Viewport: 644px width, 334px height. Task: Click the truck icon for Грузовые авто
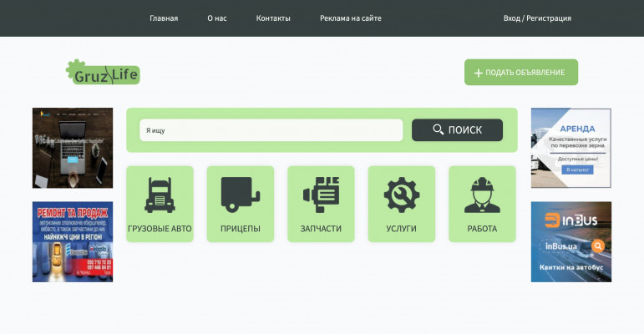(x=160, y=195)
